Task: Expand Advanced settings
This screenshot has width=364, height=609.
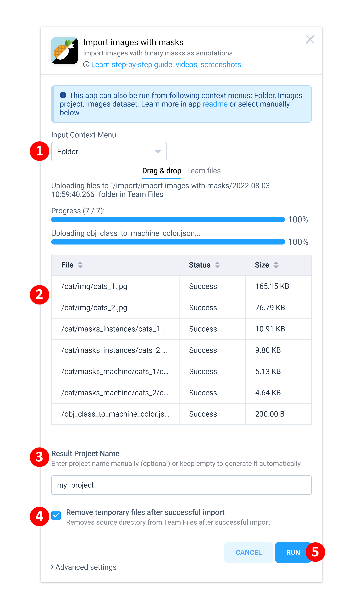Action: [x=84, y=567]
